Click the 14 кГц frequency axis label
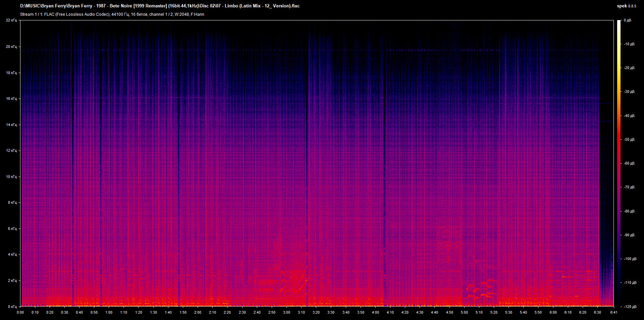The width and height of the screenshot is (644, 320). tap(11, 125)
